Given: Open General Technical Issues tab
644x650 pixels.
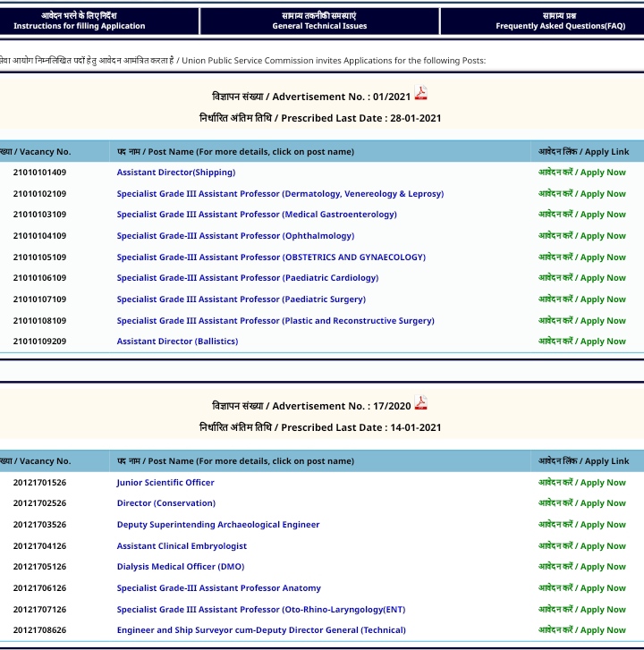Looking at the screenshot, I should tap(319, 21).
